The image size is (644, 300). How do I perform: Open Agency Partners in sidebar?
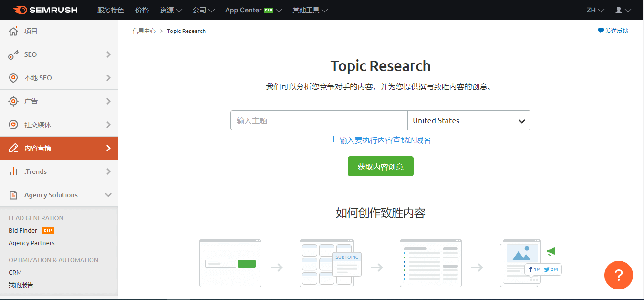point(31,243)
